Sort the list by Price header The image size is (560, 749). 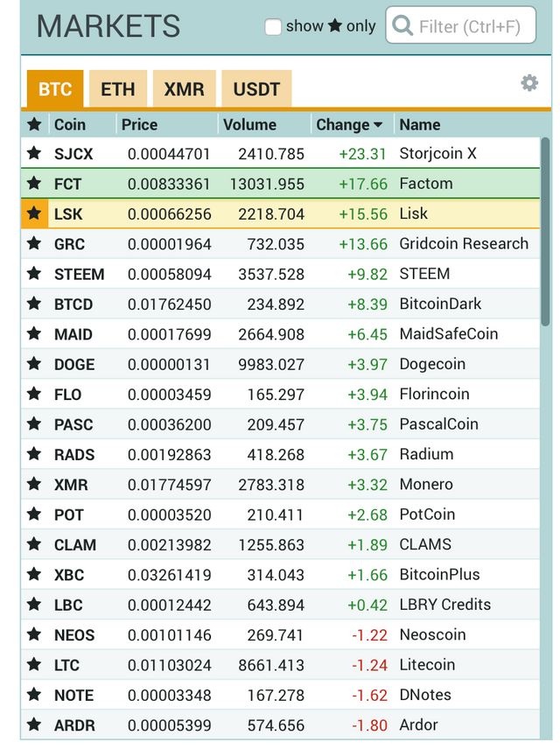(139, 124)
